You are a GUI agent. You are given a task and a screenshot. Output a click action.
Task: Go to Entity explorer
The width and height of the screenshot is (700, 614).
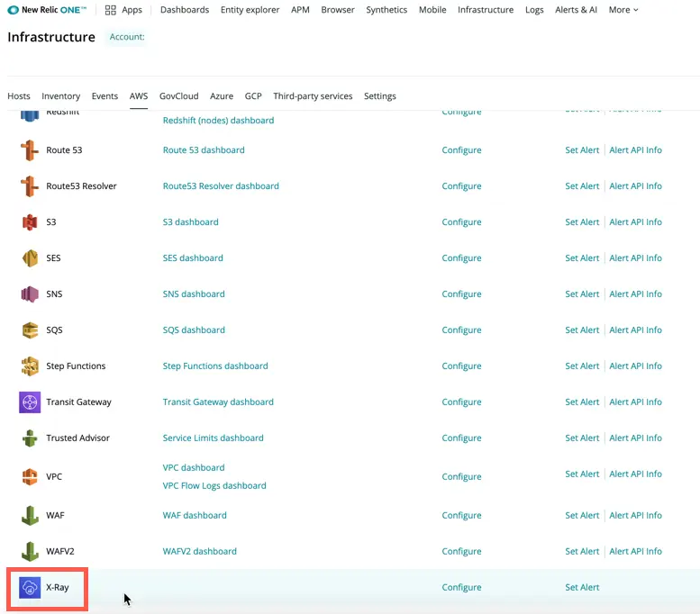pyautogui.click(x=250, y=10)
